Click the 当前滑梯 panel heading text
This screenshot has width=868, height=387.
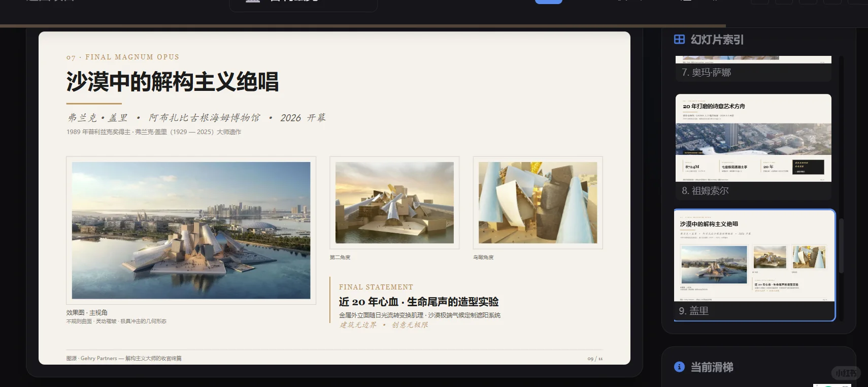point(712,367)
